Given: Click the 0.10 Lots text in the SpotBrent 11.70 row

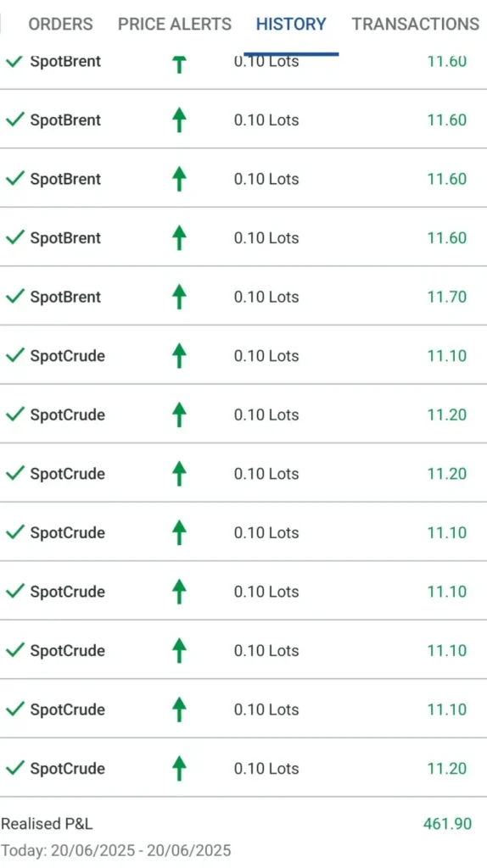Looking at the screenshot, I should 266,297.
